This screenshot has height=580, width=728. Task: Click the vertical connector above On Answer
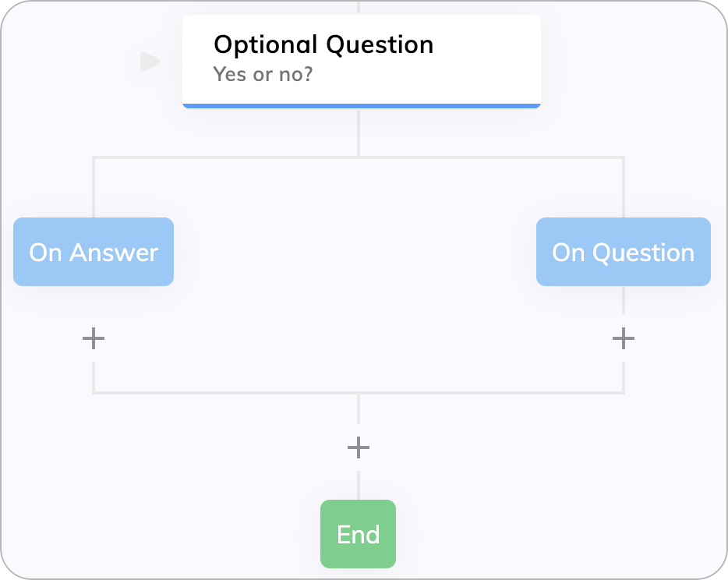(94, 188)
